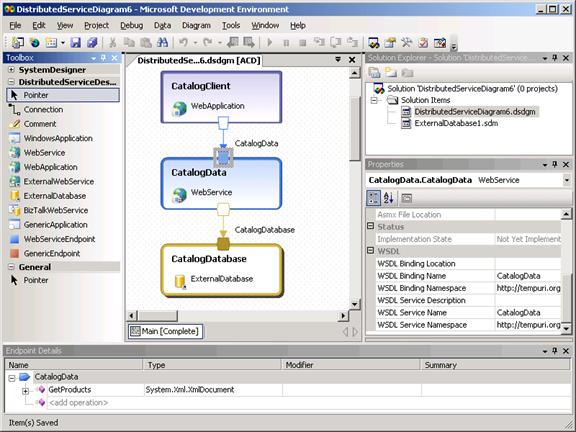Screen dimensions: 576x432
Task: Click the Navigate Backward toolbar icon
Action: pos(233,43)
